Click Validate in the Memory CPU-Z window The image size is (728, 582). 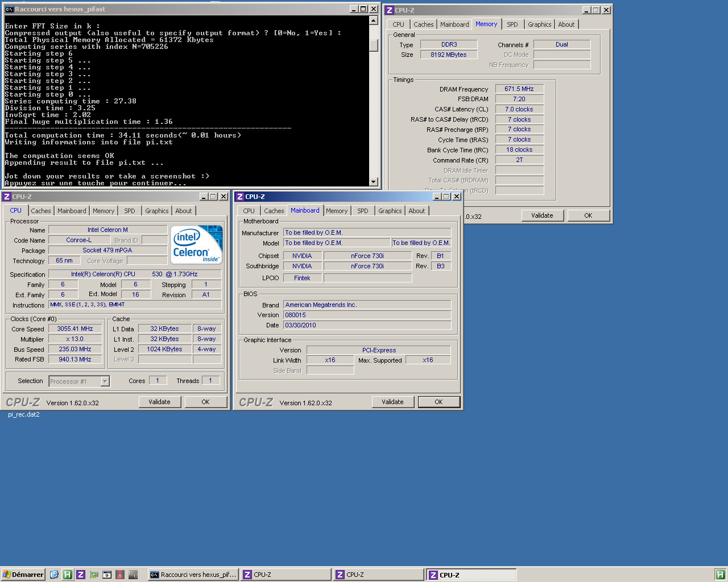tap(542, 215)
